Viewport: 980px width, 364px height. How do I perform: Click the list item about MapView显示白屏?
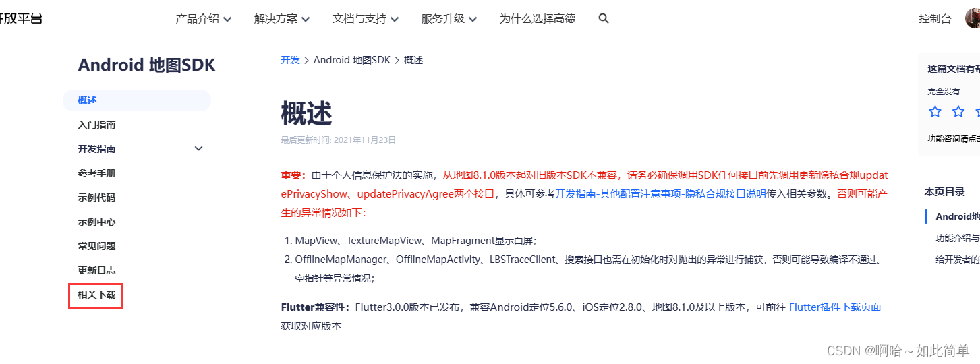click(x=415, y=241)
